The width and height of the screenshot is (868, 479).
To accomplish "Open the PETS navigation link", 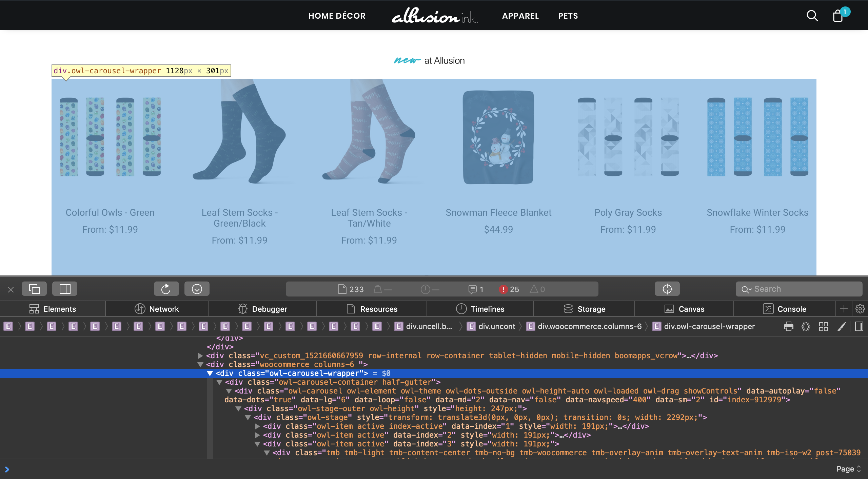I will (568, 16).
